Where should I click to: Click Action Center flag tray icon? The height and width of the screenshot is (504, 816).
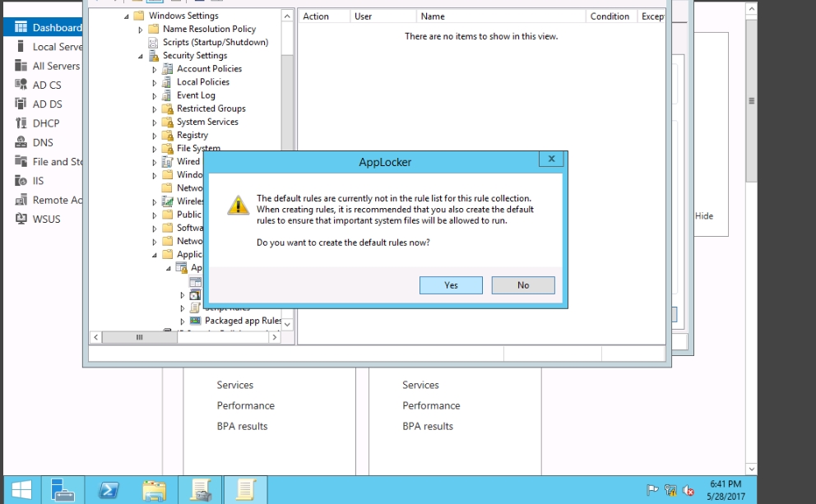[652, 490]
